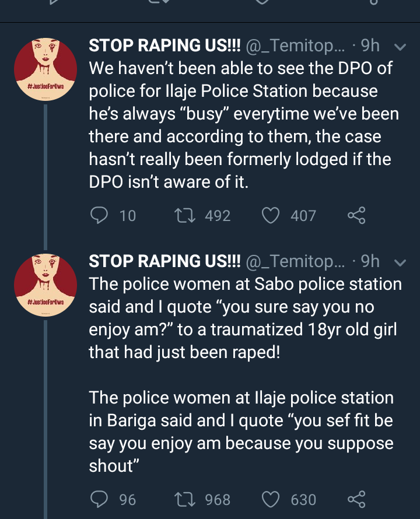Viewport: 420px width, 519px height.
Task: Share the Ilaje Police Station DPO tweet
Action: 356,216
